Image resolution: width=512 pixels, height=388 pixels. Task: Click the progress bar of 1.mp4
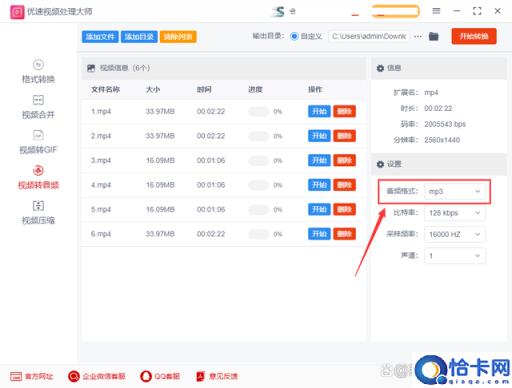[258, 111]
